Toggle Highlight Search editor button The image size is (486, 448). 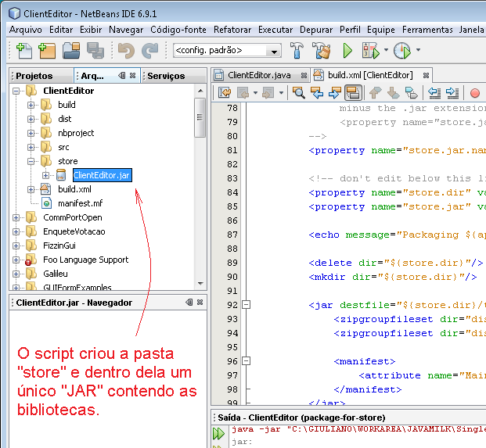353,92
